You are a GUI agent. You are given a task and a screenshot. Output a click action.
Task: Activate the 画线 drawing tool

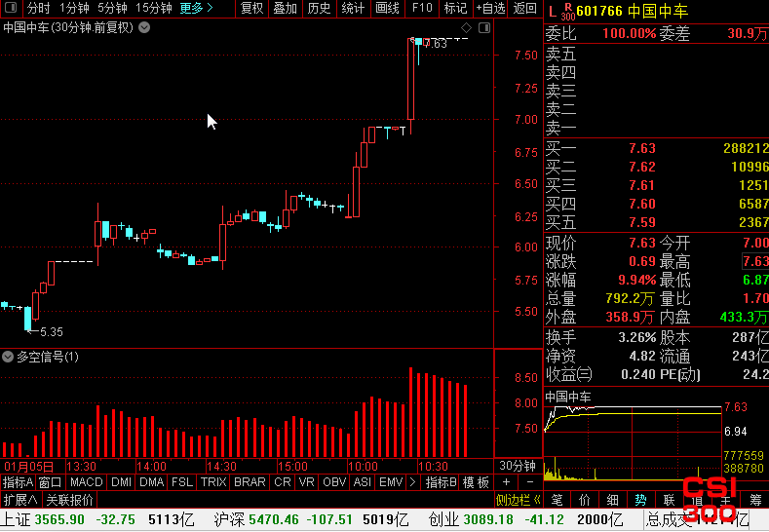point(387,8)
